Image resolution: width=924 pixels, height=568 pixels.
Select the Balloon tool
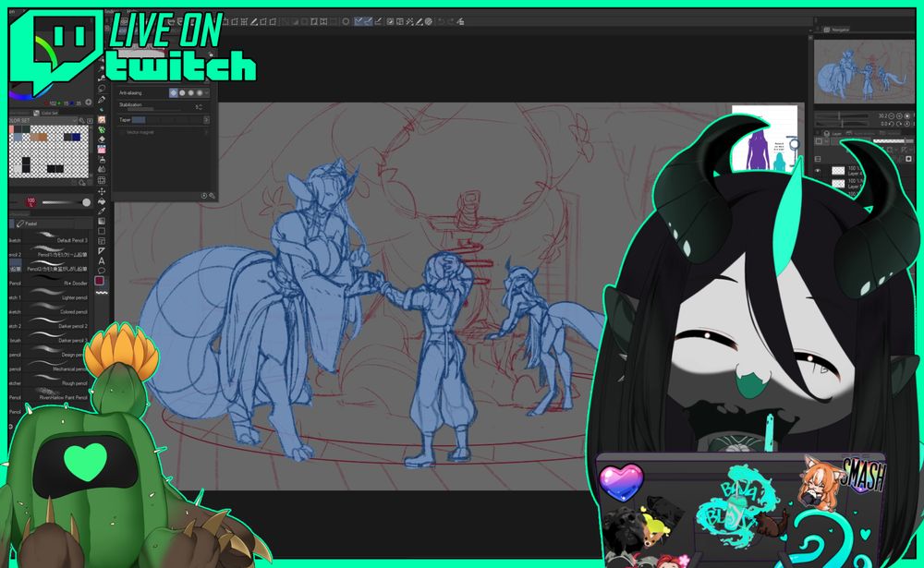point(102,271)
